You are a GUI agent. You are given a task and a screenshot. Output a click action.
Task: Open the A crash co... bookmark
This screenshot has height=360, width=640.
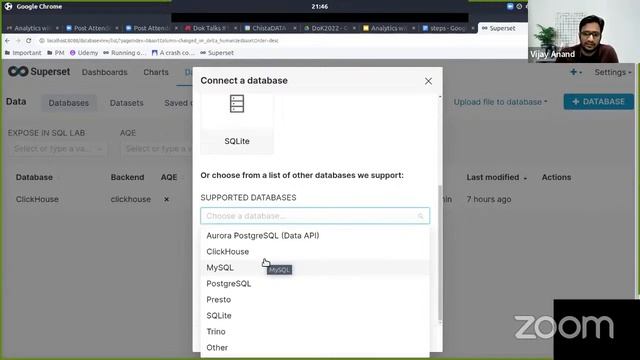173,53
